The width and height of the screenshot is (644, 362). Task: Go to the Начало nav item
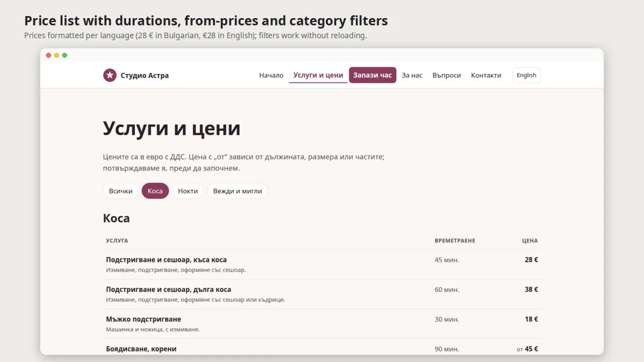point(271,75)
